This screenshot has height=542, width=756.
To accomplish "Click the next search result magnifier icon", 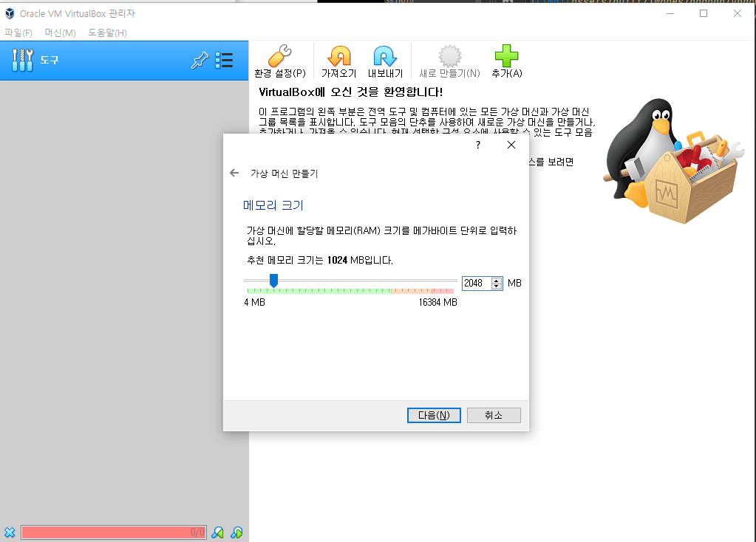I will pos(236,532).
